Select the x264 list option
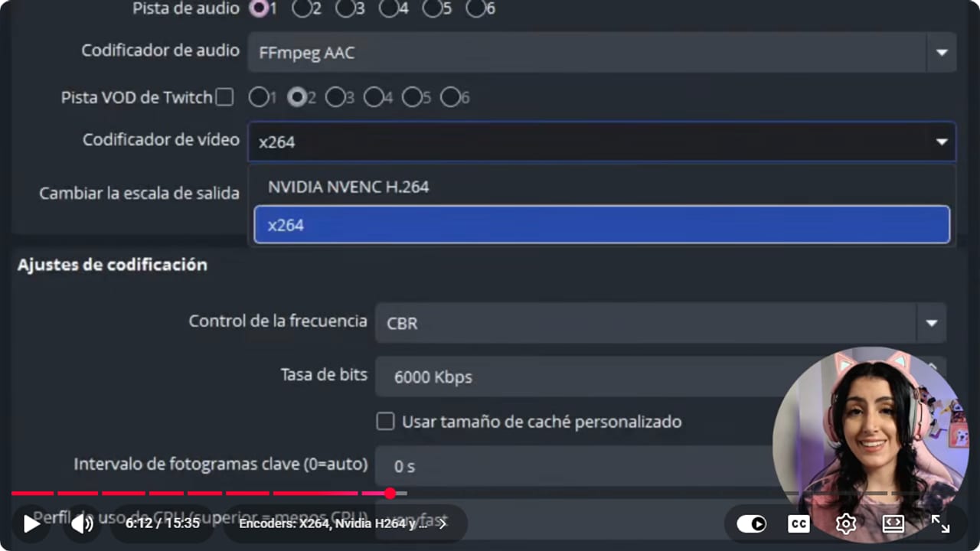The height and width of the screenshot is (551, 980). pyautogui.click(x=602, y=224)
